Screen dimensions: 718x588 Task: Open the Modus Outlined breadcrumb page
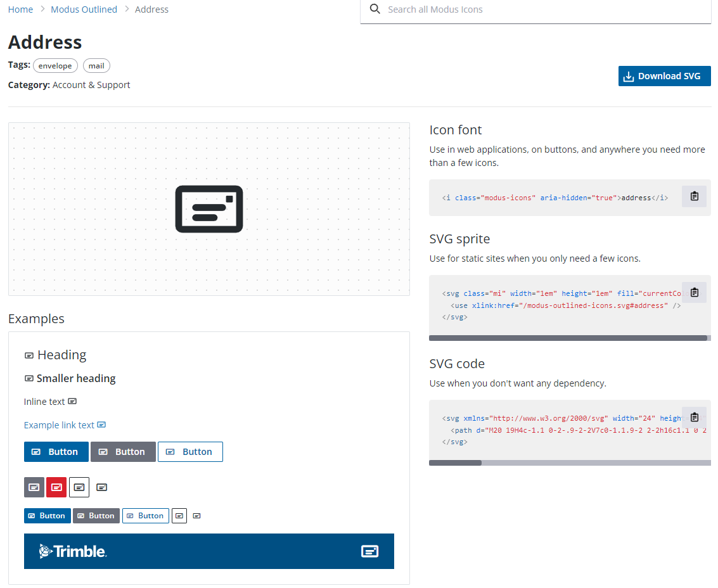[x=84, y=9]
